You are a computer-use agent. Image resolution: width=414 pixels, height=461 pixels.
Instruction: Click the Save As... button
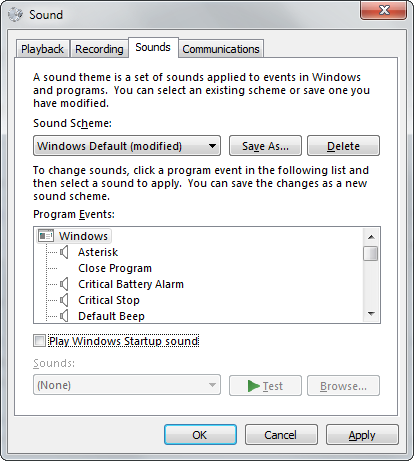(x=265, y=146)
